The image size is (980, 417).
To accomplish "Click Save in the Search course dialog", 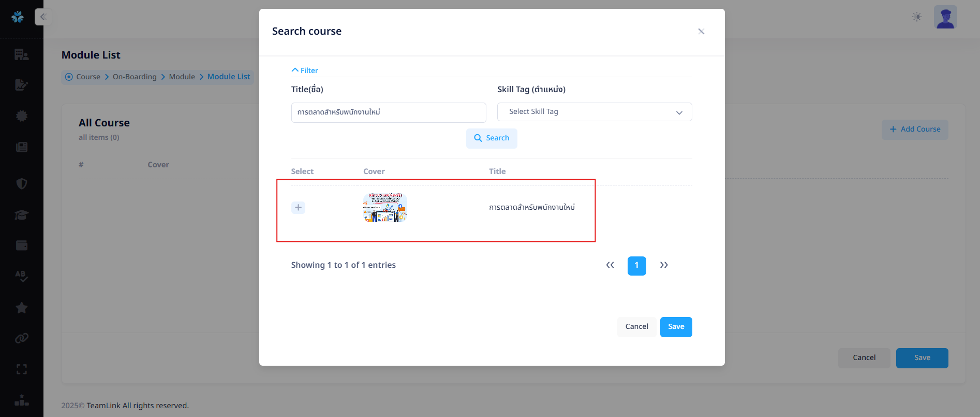I will click(x=676, y=327).
